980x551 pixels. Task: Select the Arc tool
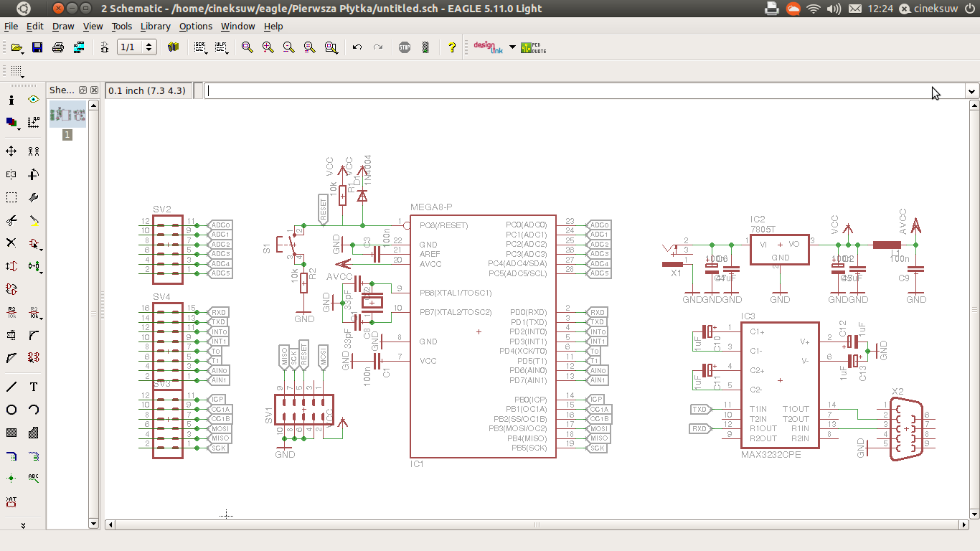pos(34,410)
